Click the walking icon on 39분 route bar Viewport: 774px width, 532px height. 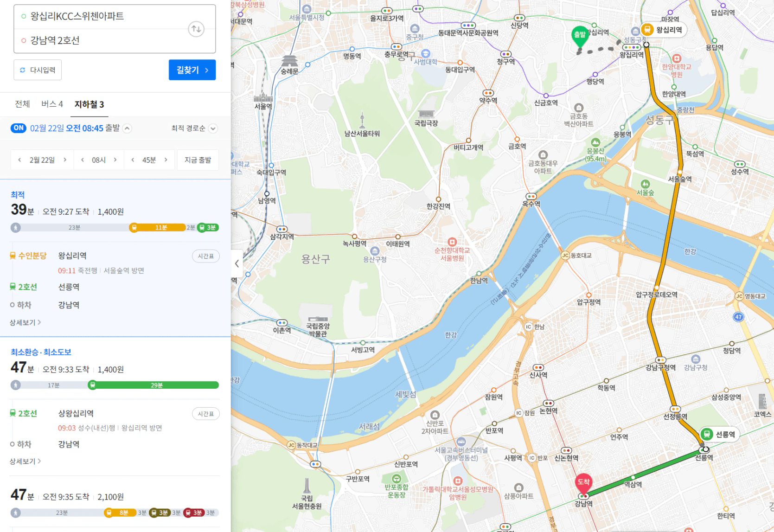click(16, 228)
